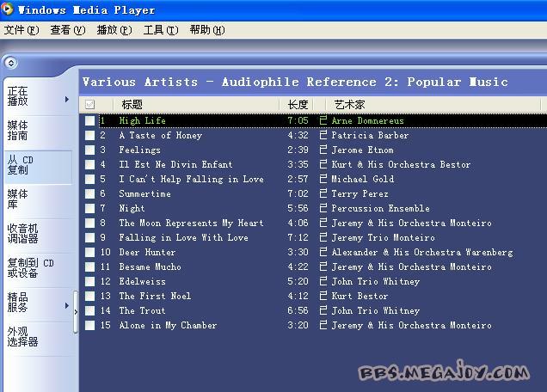Sort by the 艺术家 column header

coord(432,104)
